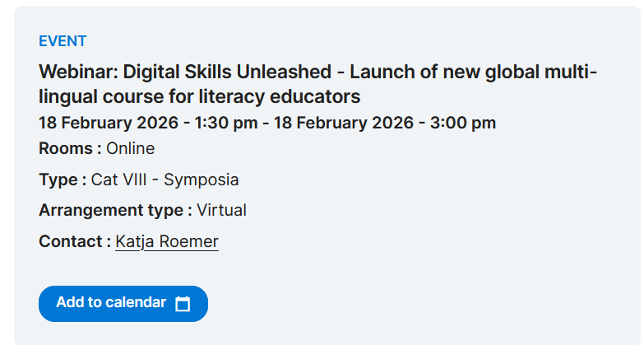644x345 pixels.
Task: Click the Virtual arrangement value
Action: click(x=221, y=210)
